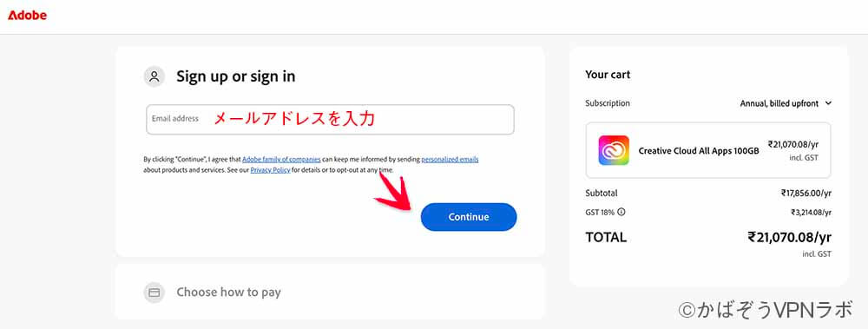
Task: Click the user profile icon beside Sign up
Action: tap(155, 76)
